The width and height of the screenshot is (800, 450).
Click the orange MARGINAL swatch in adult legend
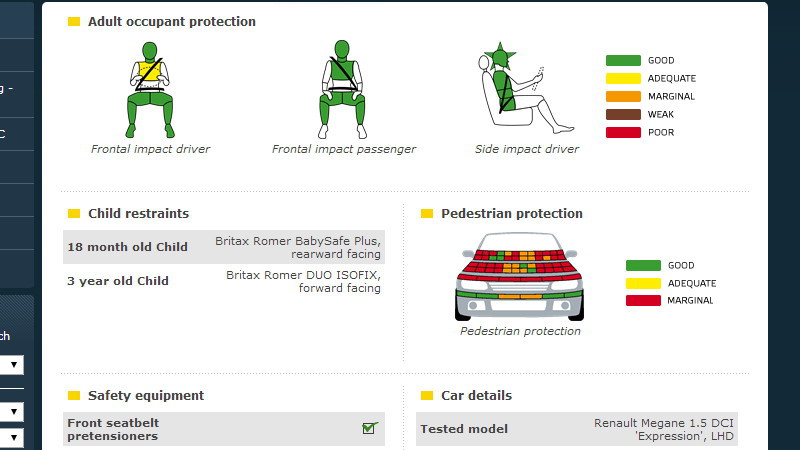tap(622, 96)
